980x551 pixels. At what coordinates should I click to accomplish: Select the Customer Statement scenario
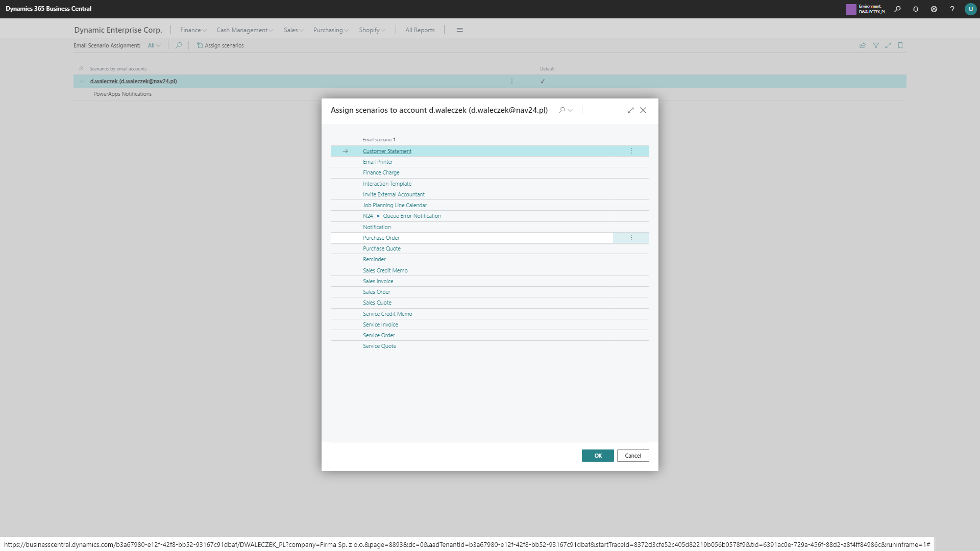click(x=387, y=151)
